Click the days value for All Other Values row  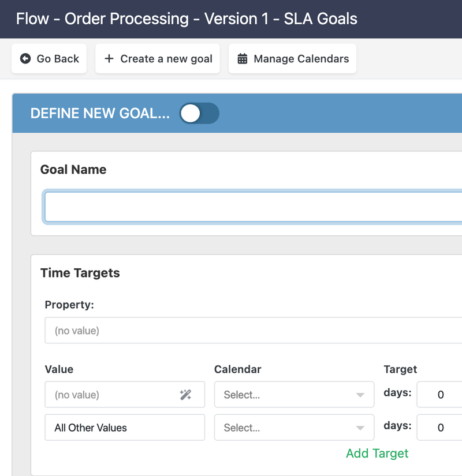439,427
